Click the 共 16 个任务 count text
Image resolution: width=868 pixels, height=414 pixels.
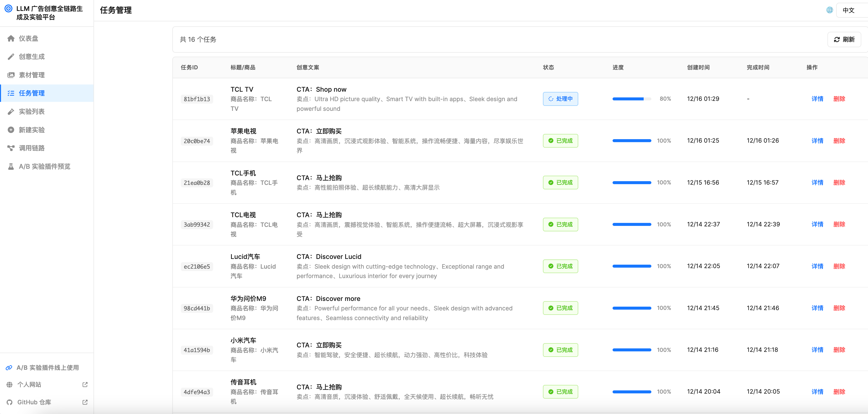pyautogui.click(x=198, y=39)
